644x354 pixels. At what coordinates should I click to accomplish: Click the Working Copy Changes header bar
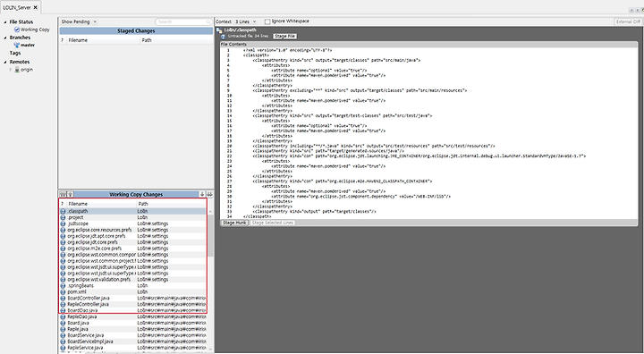click(136, 194)
